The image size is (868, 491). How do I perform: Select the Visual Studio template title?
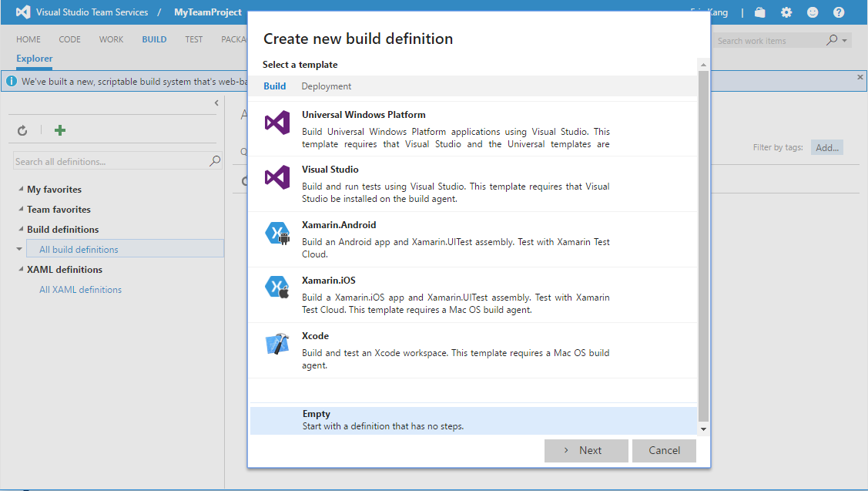[x=330, y=170]
